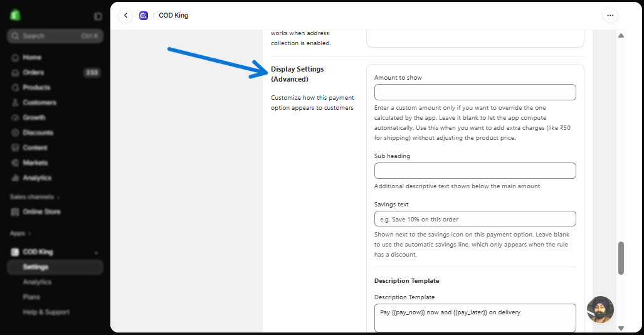Click the COD King breadcrumb title

pyautogui.click(x=173, y=15)
